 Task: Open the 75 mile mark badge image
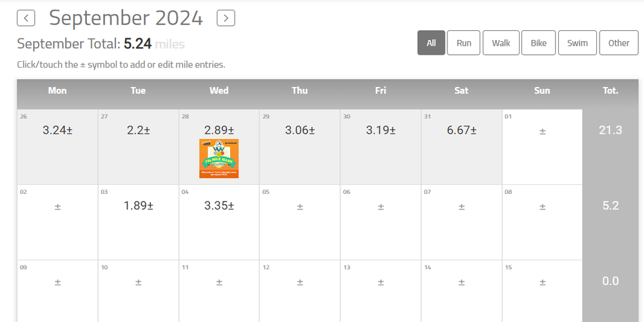219,159
